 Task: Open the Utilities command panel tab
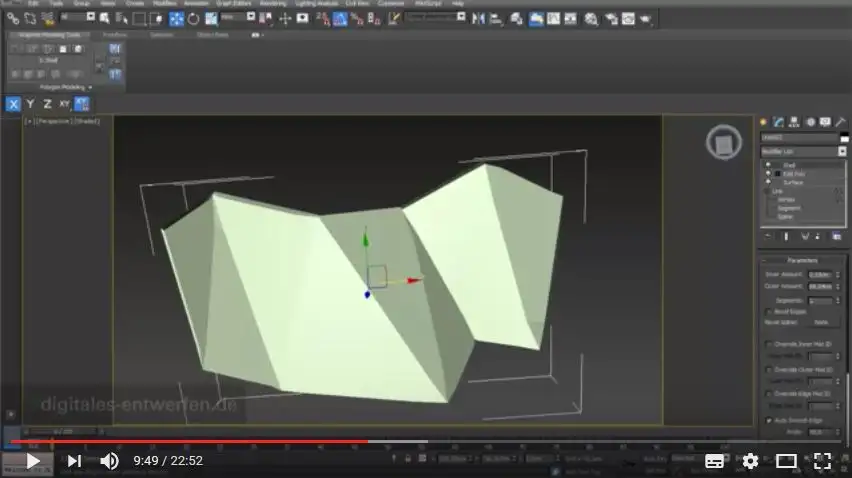841,122
